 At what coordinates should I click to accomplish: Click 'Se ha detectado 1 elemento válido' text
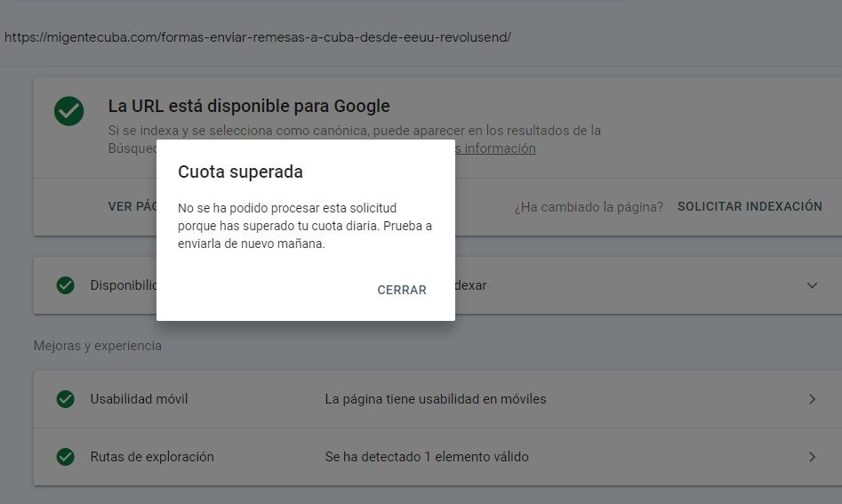tap(427, 457)
